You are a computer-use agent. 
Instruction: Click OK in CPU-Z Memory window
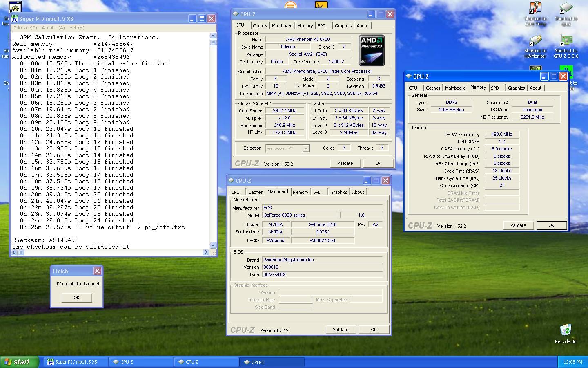(x=551, y=225)
